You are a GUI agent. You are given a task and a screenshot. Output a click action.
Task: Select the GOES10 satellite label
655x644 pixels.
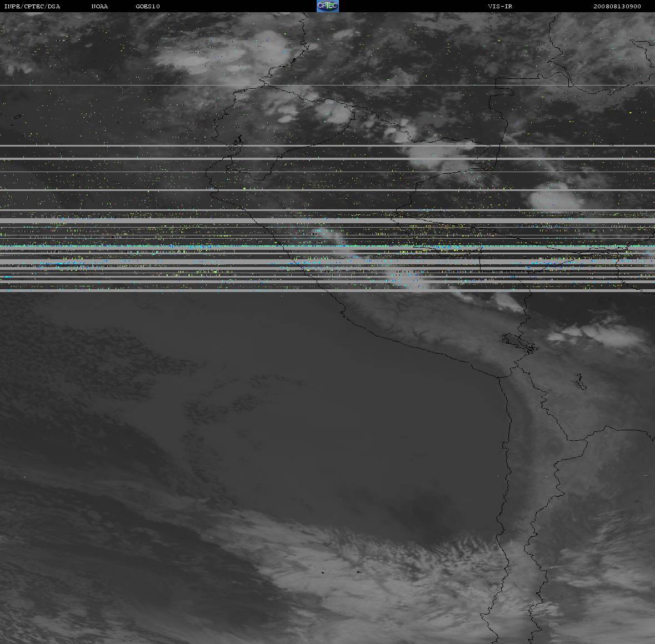148,6
